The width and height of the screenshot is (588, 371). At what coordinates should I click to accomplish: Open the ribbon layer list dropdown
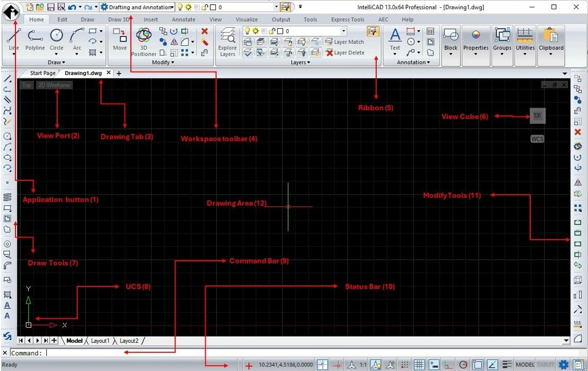coord(344,31)
